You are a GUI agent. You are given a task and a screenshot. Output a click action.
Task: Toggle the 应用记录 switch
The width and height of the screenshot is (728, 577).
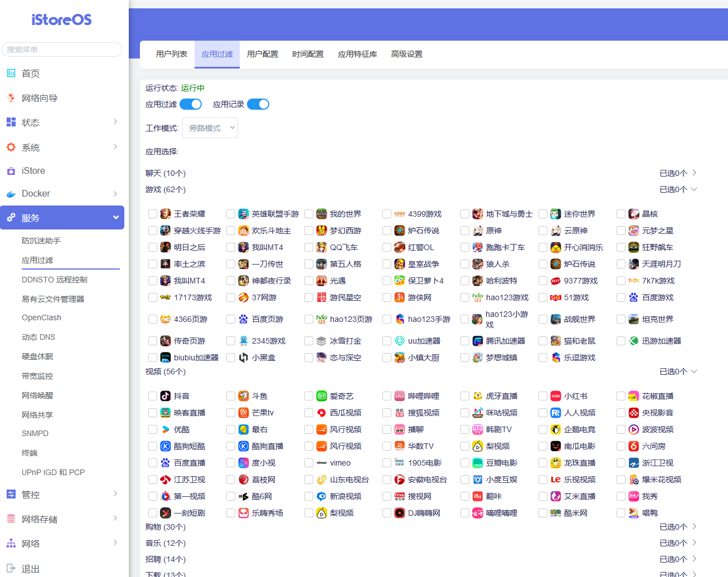(x=258, y=104)
